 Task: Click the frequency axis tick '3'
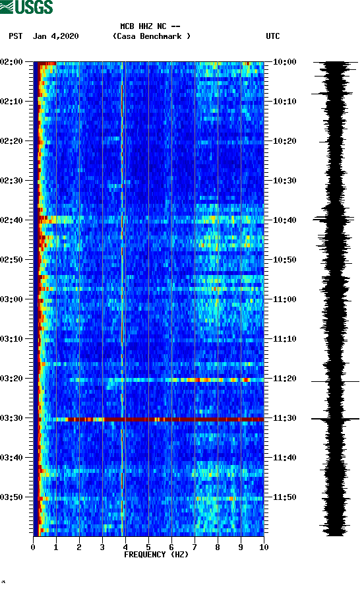coord(102,547)
